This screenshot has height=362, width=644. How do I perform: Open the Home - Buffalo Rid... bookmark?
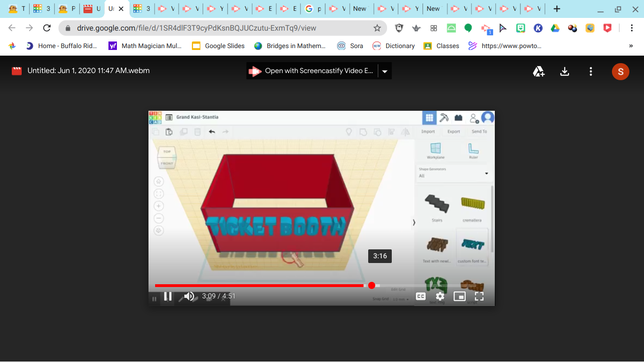[x=62, y=46]
